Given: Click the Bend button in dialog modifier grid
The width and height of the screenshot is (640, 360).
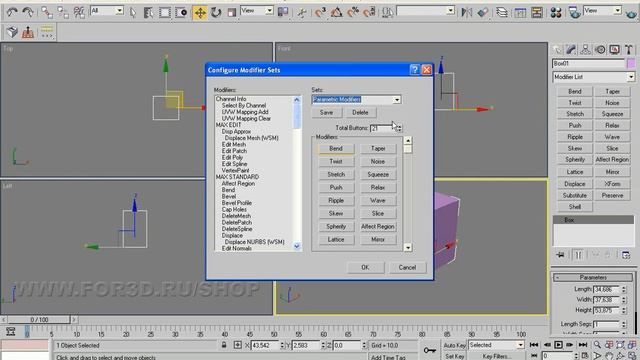Looking at the screenshot, I should (336, 149).
